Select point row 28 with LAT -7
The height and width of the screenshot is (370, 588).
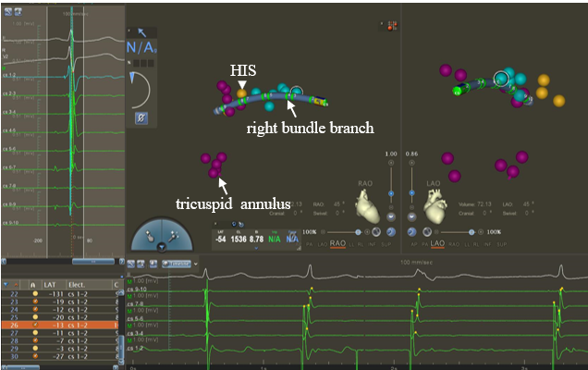(x=60, y=340)
